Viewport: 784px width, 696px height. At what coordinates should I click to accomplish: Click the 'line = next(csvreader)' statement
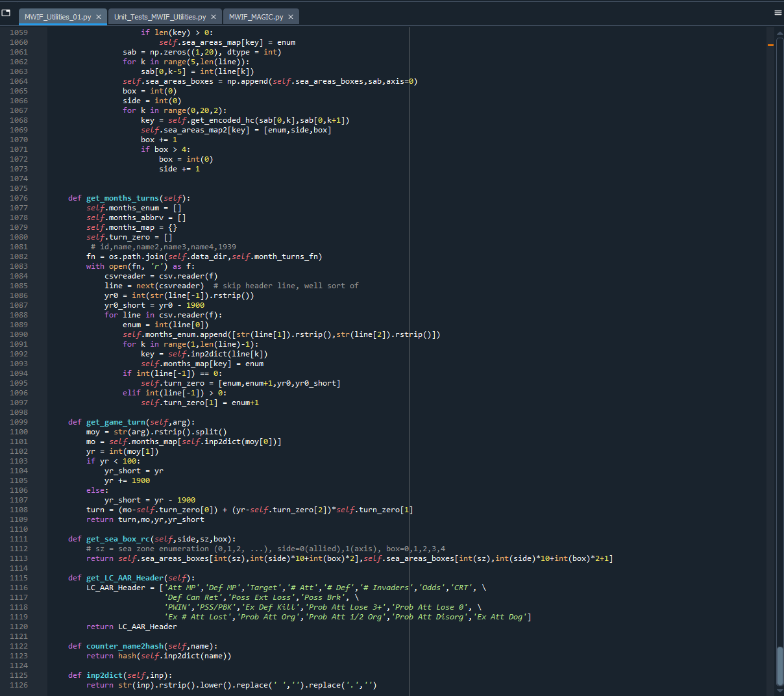(x=154, y=286)
